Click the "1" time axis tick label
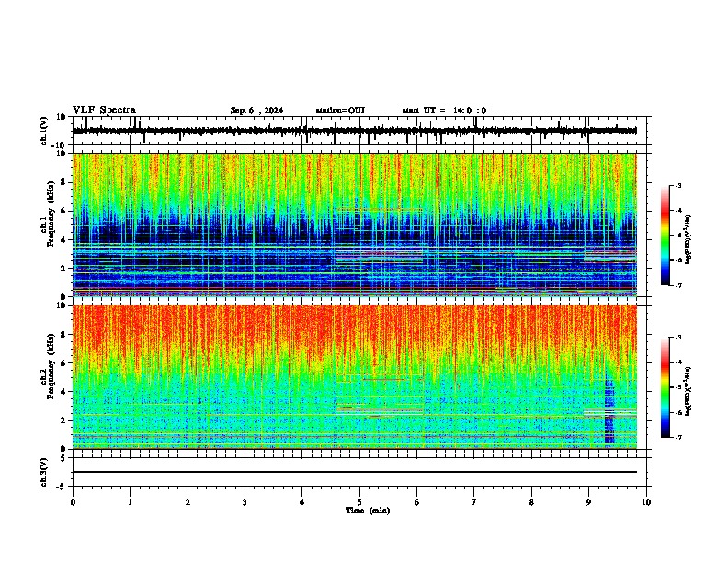This screenshot has height=563, width=728. click(x=130, y=502)
